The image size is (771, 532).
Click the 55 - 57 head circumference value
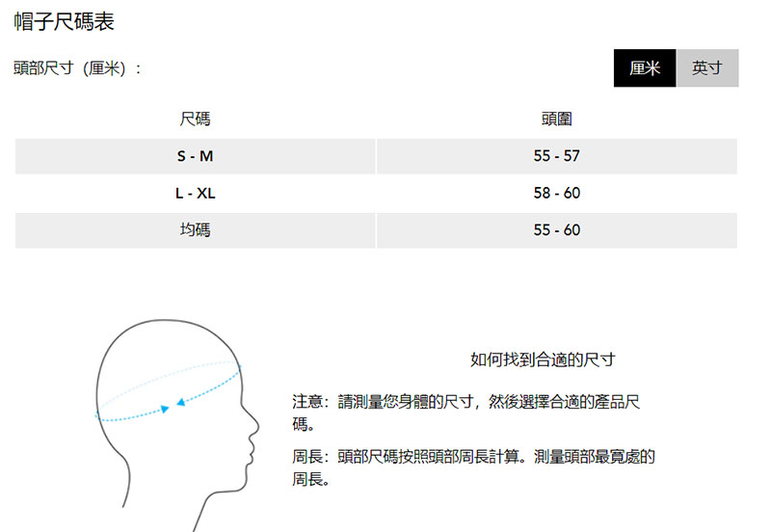pos(556,156)
